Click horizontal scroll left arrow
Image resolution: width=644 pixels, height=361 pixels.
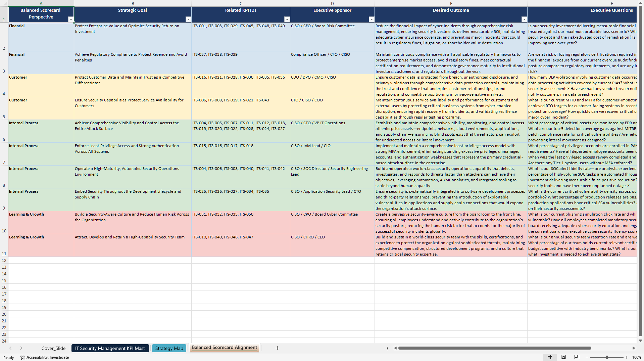click(x=395, y=348)
